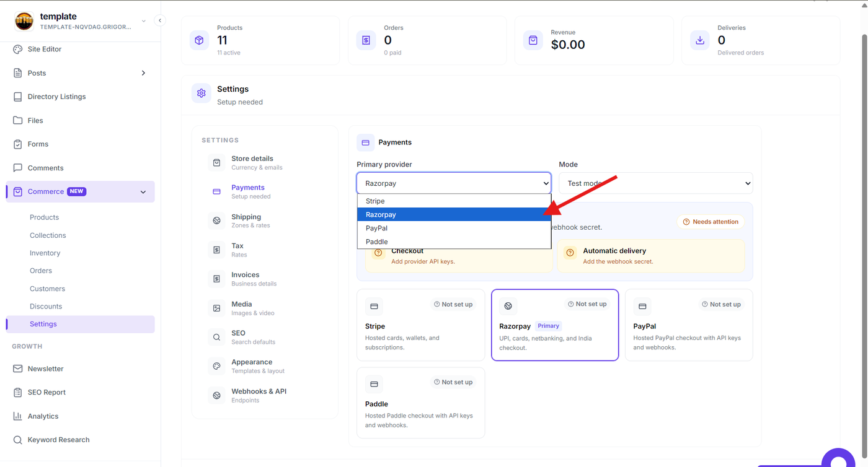Collapse the sidebar with arrow button

[x=160, y=20]
